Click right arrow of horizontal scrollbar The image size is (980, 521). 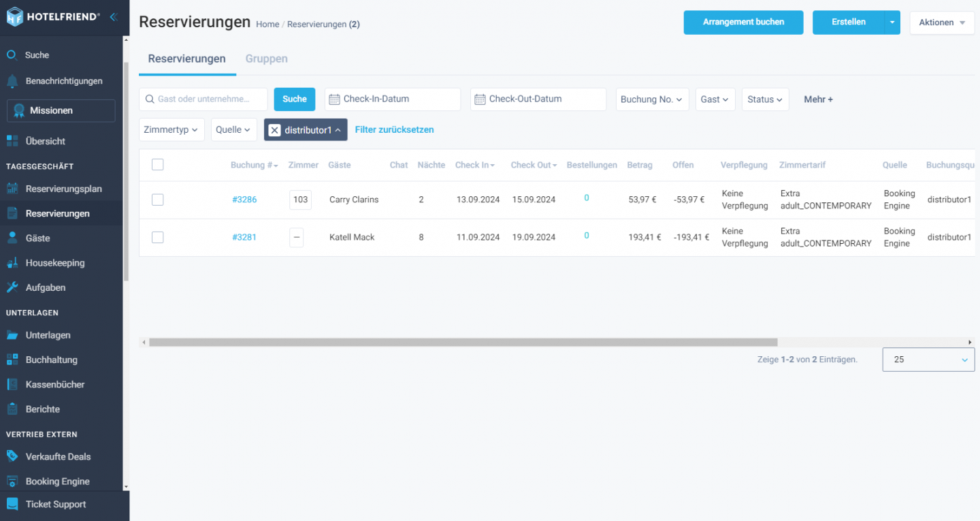(x=970, y=342)
